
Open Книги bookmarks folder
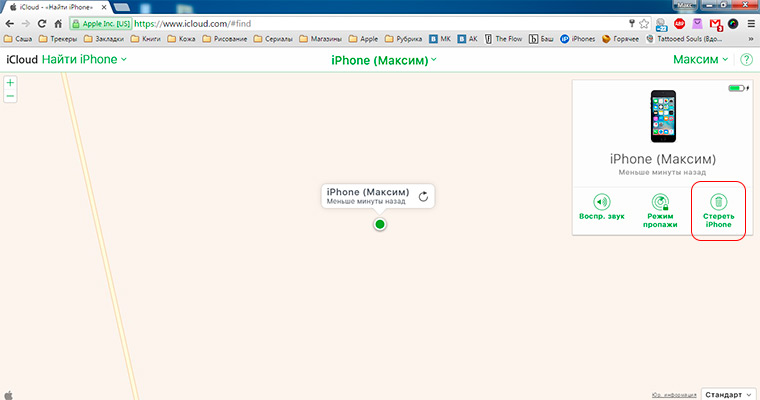[x=145, y=39]
